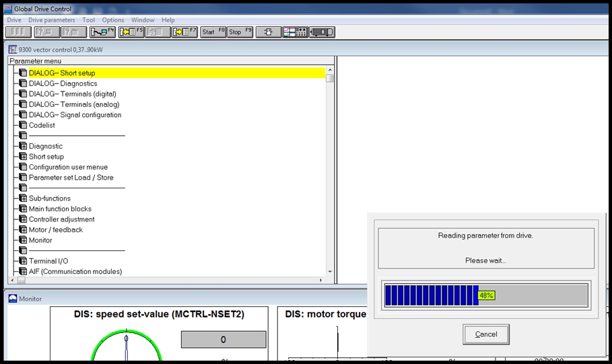Click the Start F8 toolbar button

213,32
